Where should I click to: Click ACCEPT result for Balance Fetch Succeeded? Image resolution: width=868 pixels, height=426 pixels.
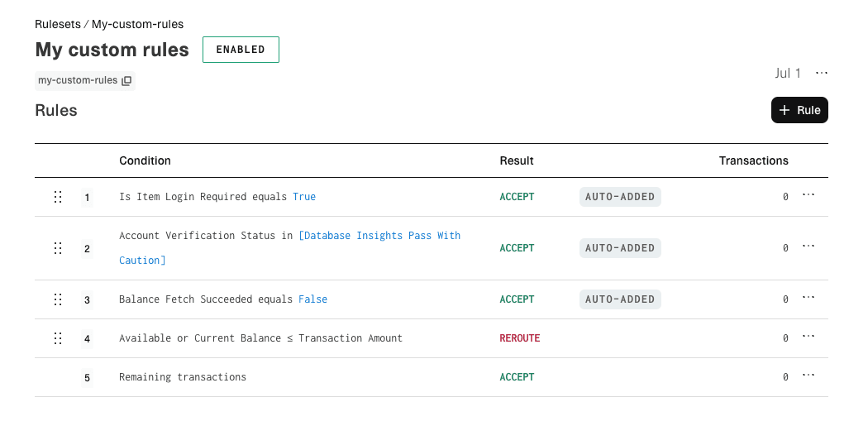517,299
